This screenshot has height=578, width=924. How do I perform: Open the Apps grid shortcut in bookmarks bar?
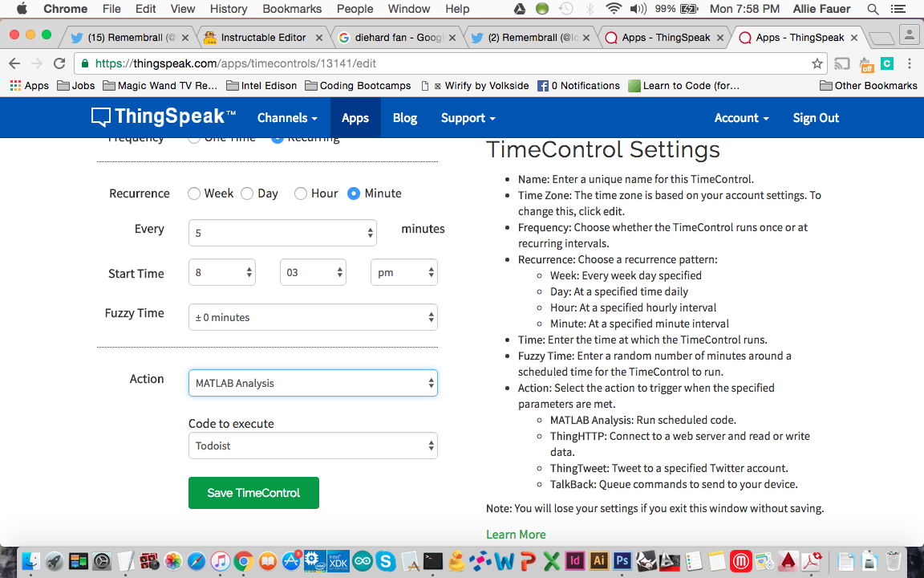pos(29,86)
